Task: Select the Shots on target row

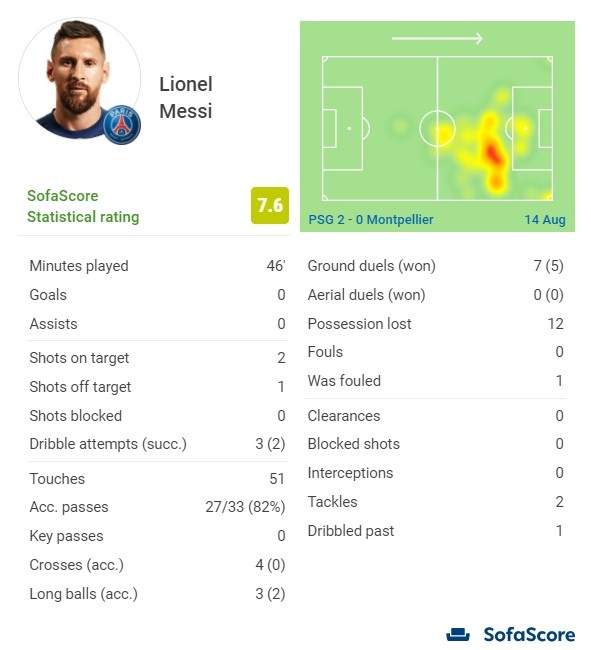Action: coord(157,358)
